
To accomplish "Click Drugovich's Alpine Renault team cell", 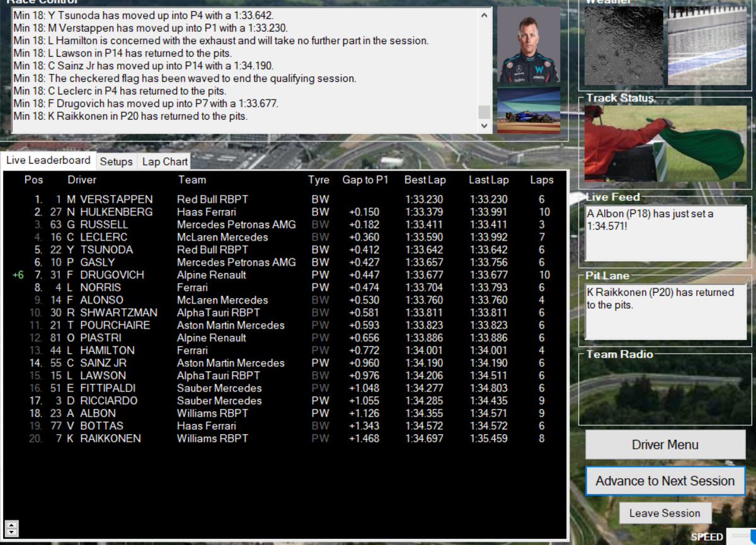I will pyautogui.click(x=212, y=275).
